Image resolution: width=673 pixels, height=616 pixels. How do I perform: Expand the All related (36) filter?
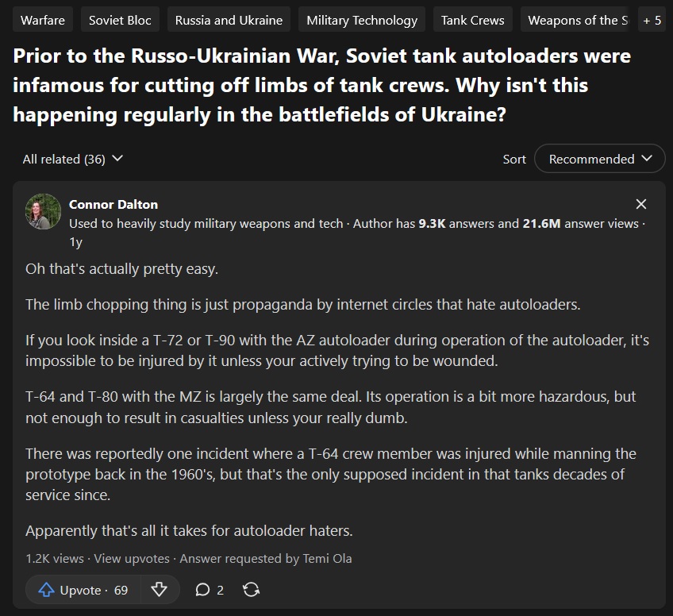coord(73,159)
